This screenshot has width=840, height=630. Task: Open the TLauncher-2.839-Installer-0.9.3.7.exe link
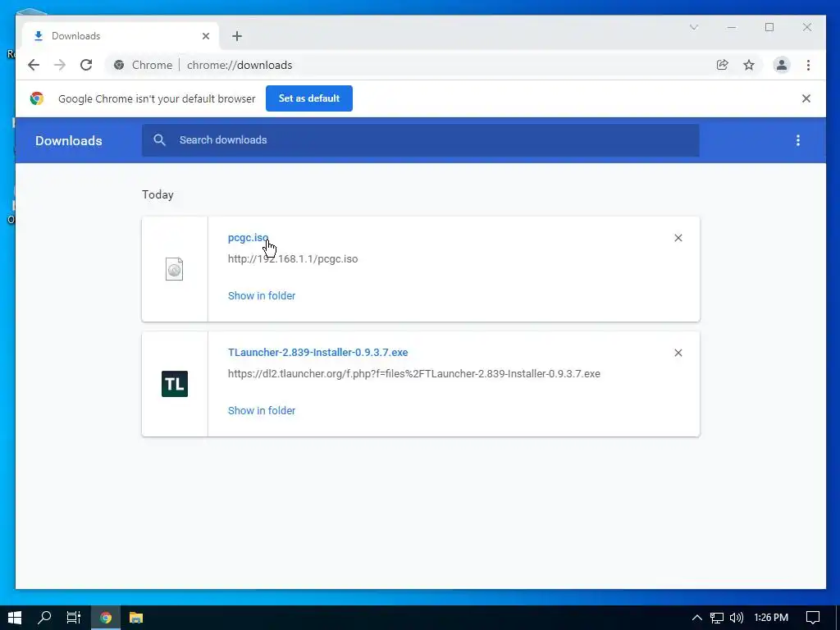317,353
